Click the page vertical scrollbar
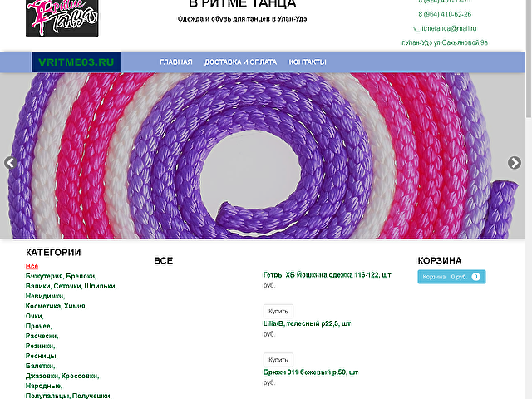 pyautogui.click(x=529, y=199)
